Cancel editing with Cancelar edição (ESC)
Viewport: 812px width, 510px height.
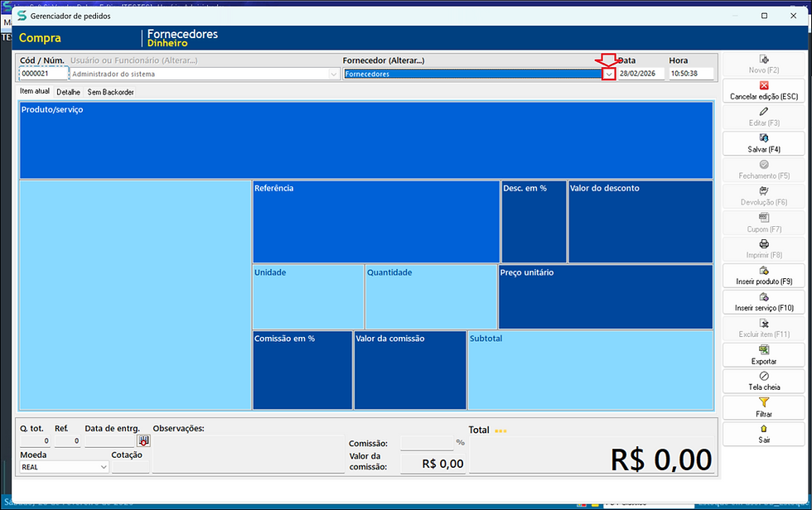coord(764,90)
